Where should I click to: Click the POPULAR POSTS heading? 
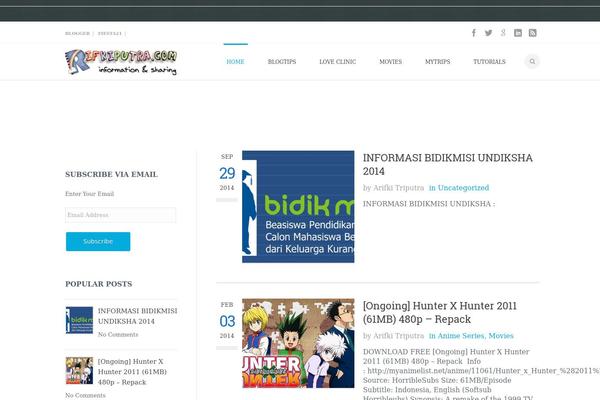pyautogui.click(x=99, y=284)
